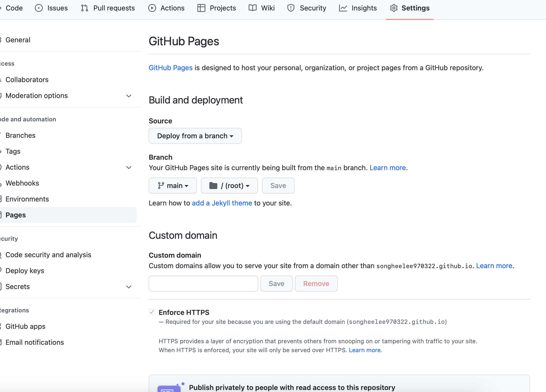Focus the custom domain text field
The image size is (546, 392).
[203, 284]
